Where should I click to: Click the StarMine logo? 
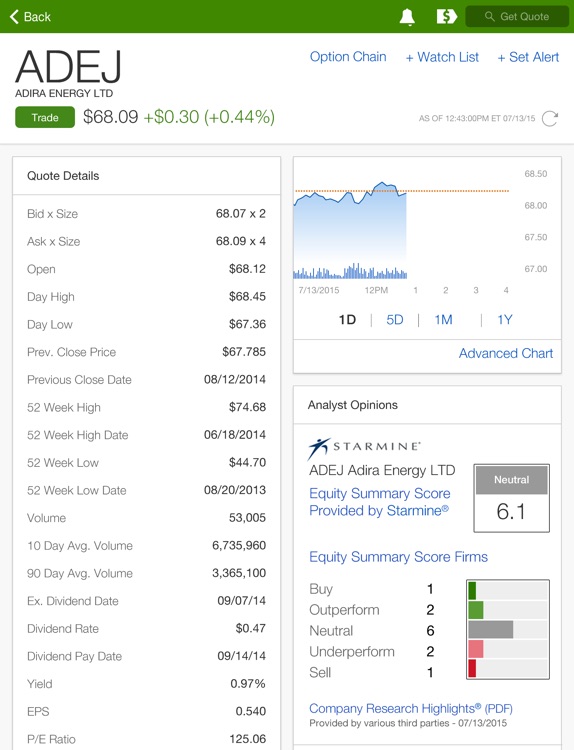click(x=364, y=447)
